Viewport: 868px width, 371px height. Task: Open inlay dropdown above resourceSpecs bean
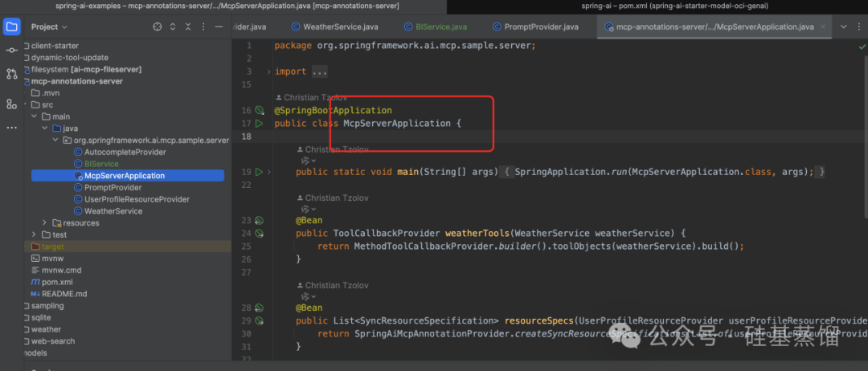click(x=309, y=297)
